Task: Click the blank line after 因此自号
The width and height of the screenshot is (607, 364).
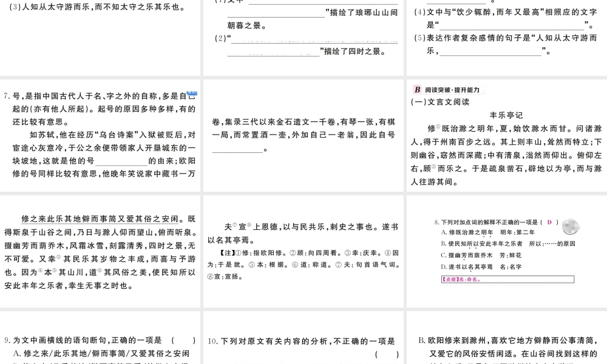Action: pyautogui.click(x=237, y=149)
